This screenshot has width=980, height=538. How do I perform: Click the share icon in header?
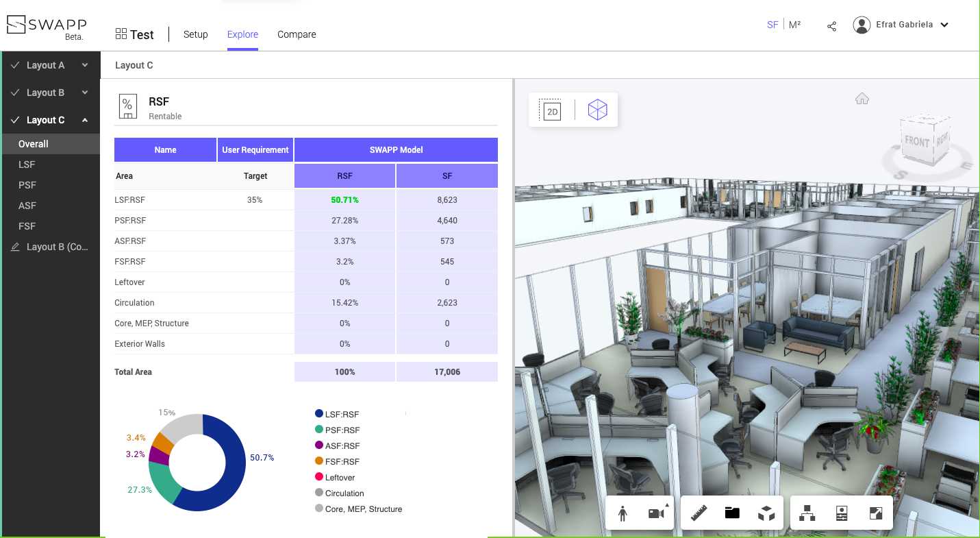pyautogui.click(x=831, y=26)
